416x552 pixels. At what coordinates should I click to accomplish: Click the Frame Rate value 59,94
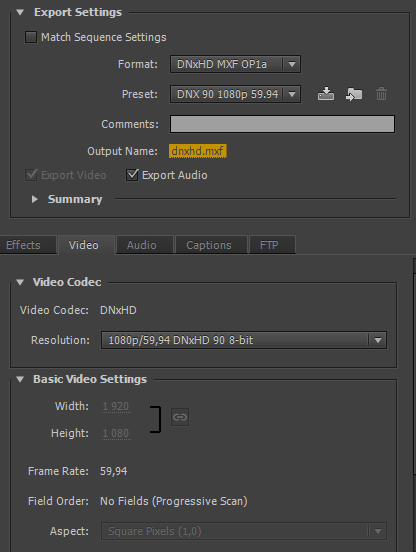pyautogui.click(x=114, y=471)
